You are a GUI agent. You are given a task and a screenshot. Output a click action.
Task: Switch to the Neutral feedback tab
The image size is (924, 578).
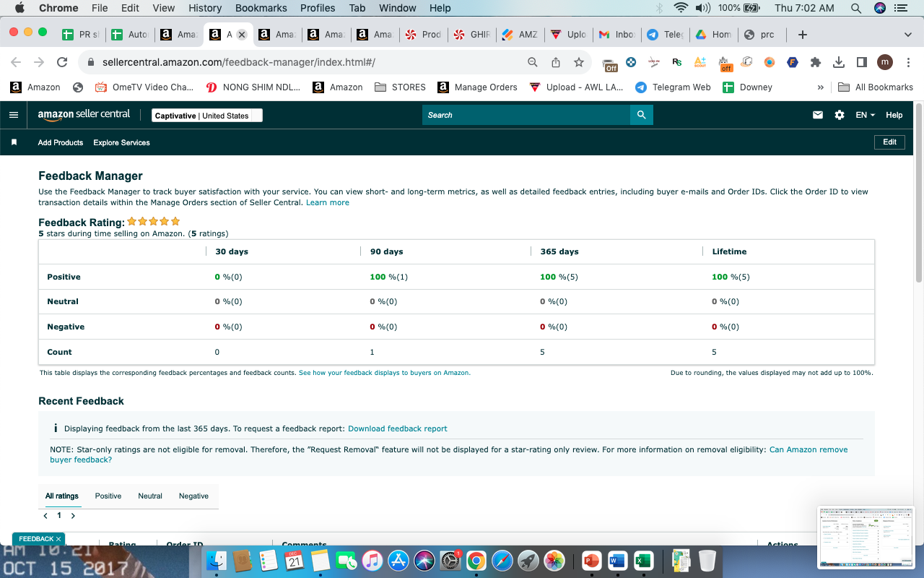(150, 496)
